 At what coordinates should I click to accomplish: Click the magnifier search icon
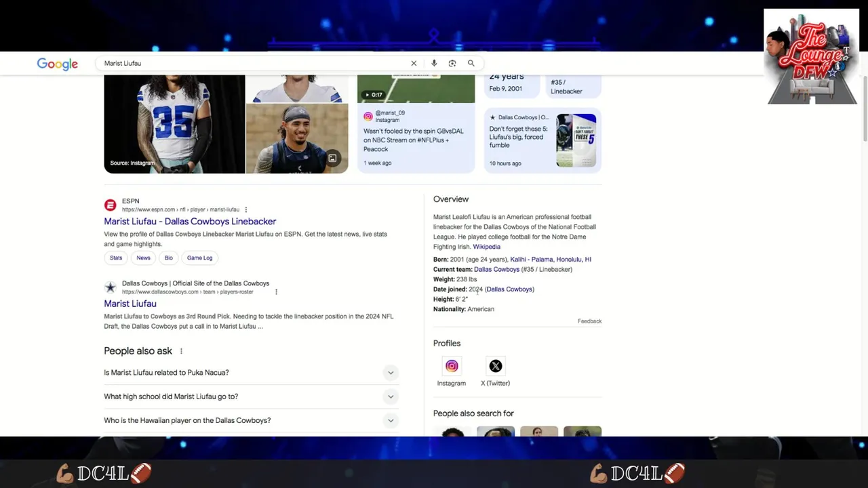tap(471, 63)
